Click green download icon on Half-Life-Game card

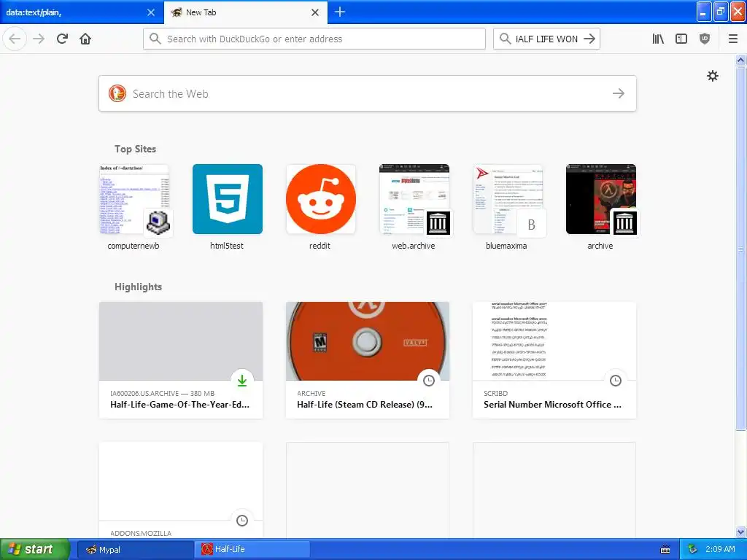242,380
